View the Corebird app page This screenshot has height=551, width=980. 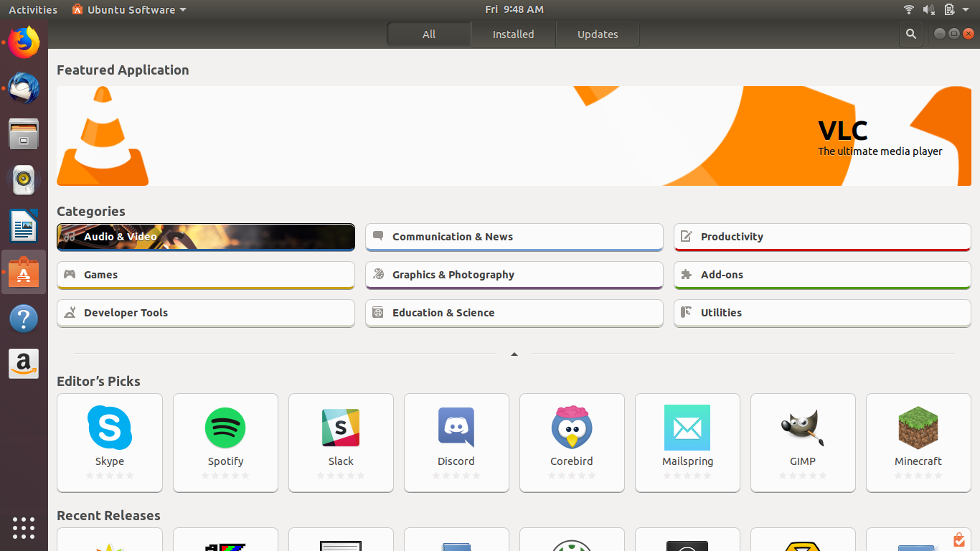click(x=572, y=443)
